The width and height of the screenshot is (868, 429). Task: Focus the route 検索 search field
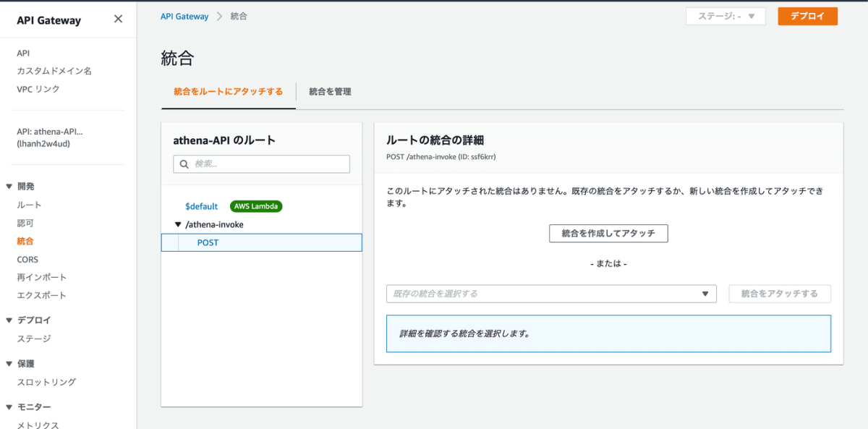point(261,164)
